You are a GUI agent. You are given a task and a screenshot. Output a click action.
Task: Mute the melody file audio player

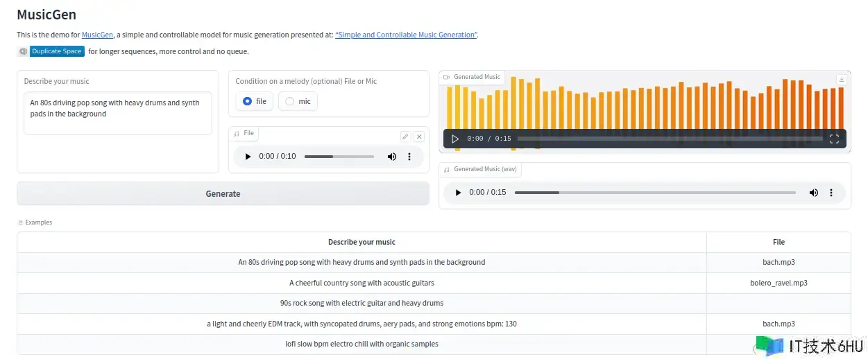point(392,157)
